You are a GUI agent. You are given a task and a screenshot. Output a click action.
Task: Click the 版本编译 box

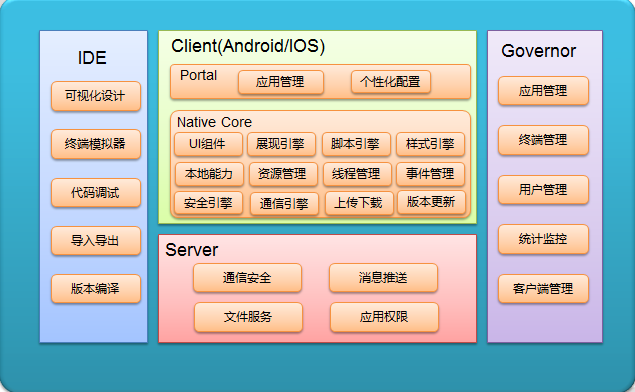[96, 289]
